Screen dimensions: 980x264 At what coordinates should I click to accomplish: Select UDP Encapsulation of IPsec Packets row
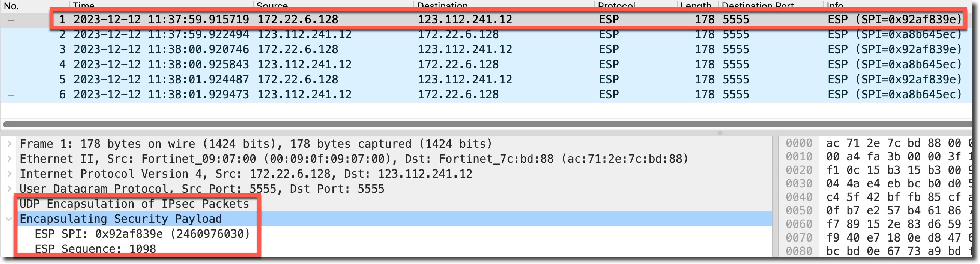click(134, 204)
